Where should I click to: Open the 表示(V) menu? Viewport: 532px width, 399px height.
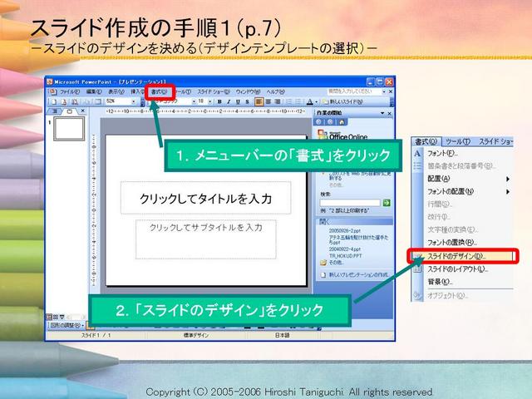(x=116, y=91)
